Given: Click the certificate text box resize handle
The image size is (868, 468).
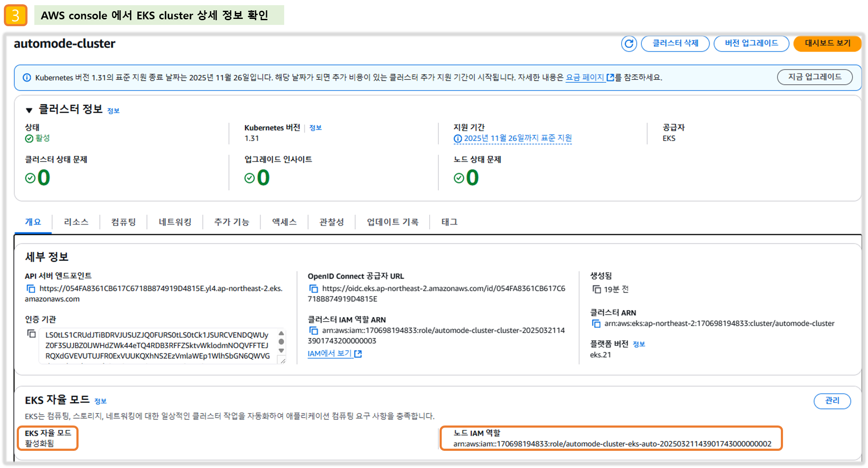Looking at the screenshot, I should pyautogui.click(x=282, y=361).
